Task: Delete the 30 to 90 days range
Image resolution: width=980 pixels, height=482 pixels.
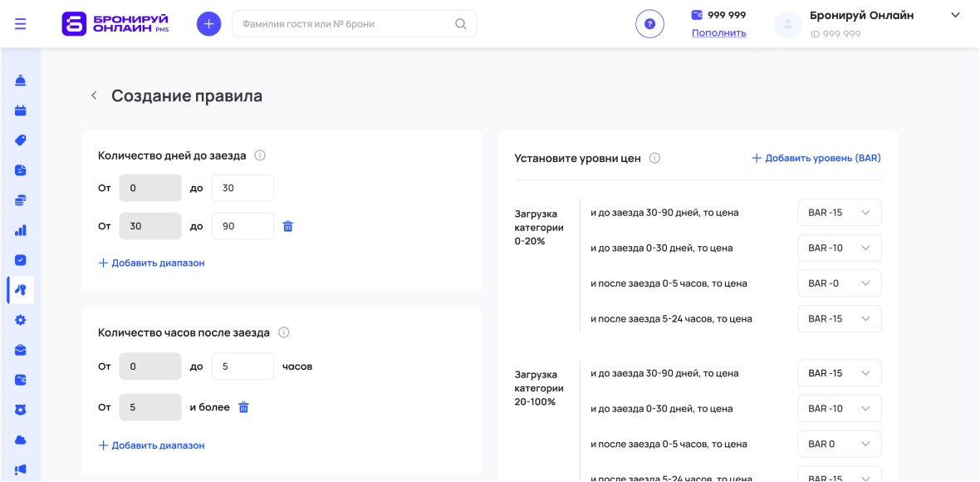Action: 288,226
